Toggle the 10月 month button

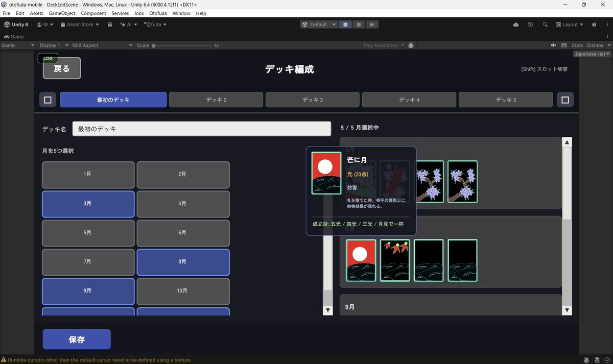[x=183, y=291]
